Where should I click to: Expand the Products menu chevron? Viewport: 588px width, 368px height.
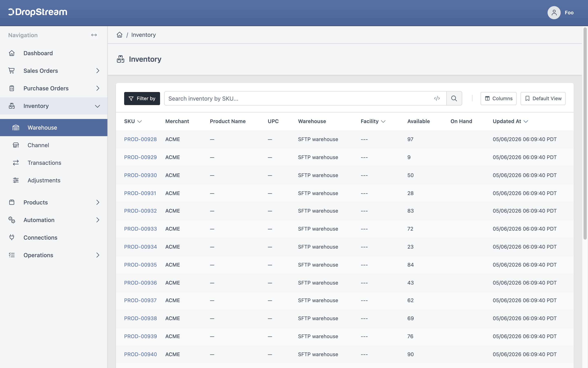pyautogui.click(x=98, y=202)
